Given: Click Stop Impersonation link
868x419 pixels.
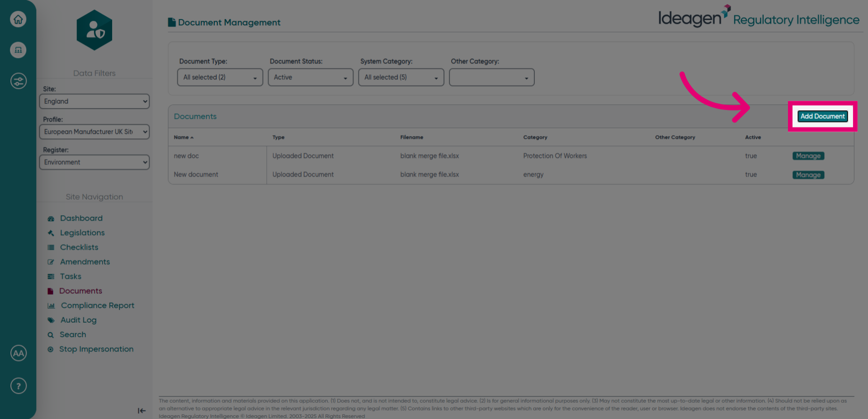Looking at the screenshot, I should [x=96, y=349].
